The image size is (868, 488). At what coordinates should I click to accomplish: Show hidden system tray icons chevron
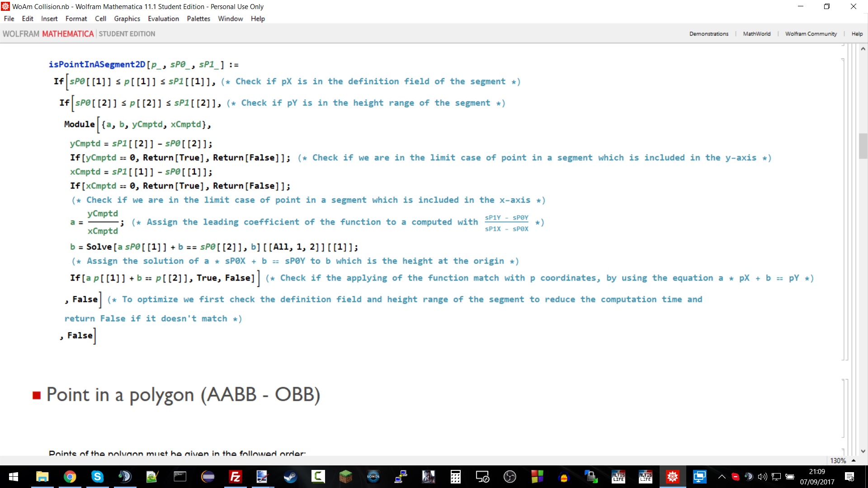[722, 477]
